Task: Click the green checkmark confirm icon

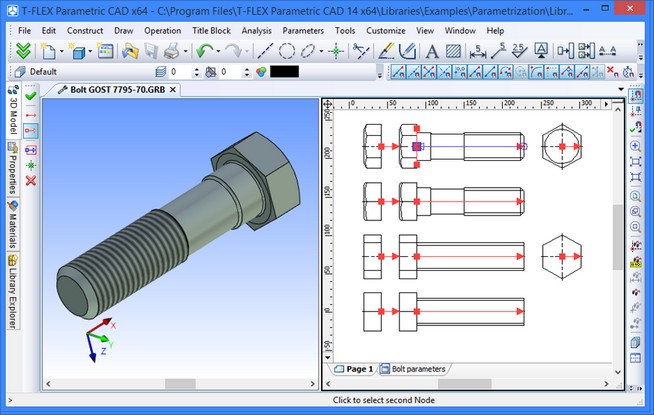Action: coord(31,97)
